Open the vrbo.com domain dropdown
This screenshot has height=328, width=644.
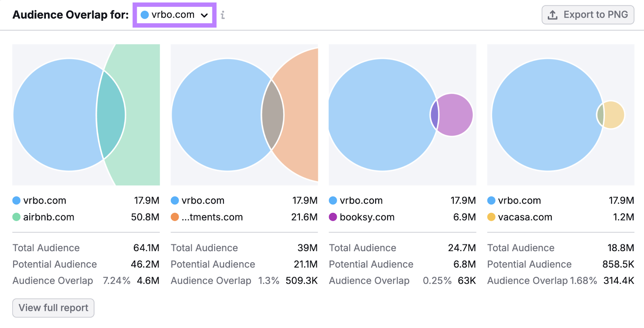(x=174, y=15)
